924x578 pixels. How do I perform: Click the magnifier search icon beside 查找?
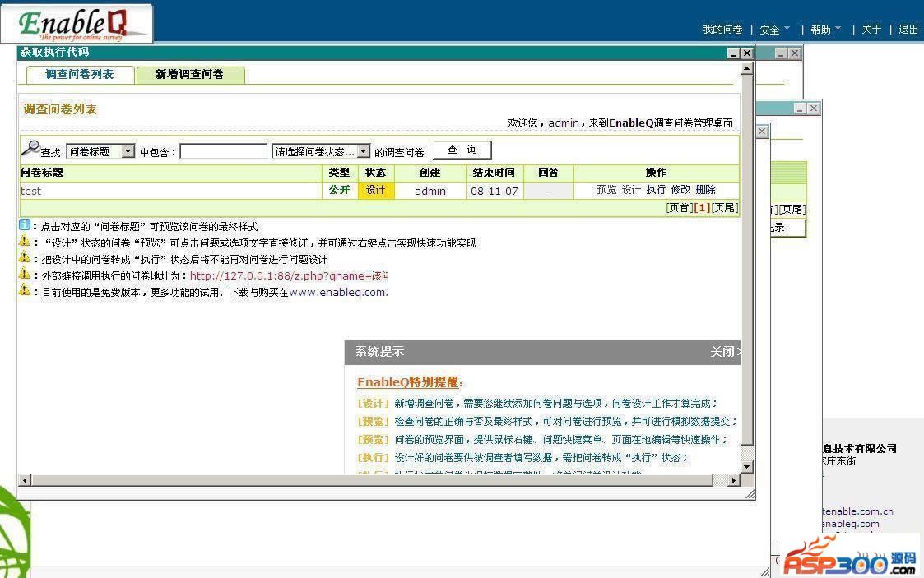[x=30, y=149]
